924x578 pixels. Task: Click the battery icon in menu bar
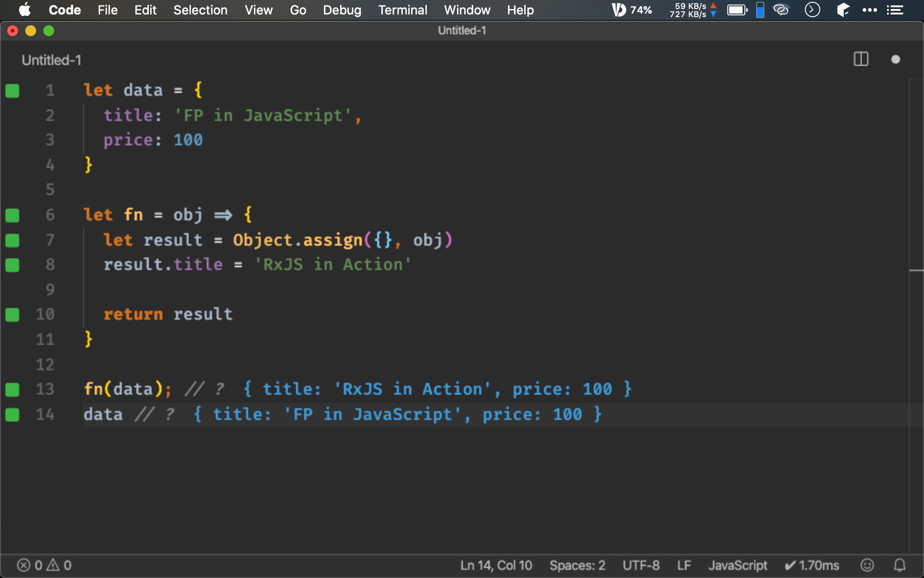coord(737,10)
